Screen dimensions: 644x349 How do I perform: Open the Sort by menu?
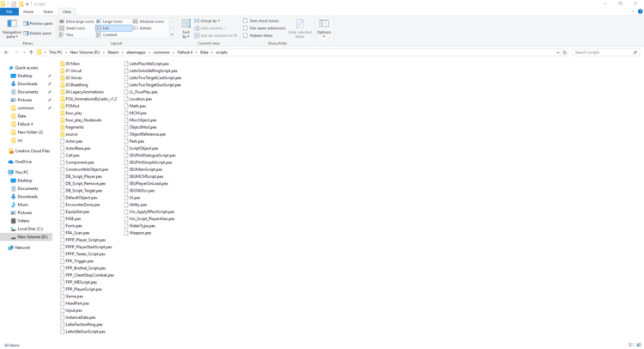click(186, 28)
